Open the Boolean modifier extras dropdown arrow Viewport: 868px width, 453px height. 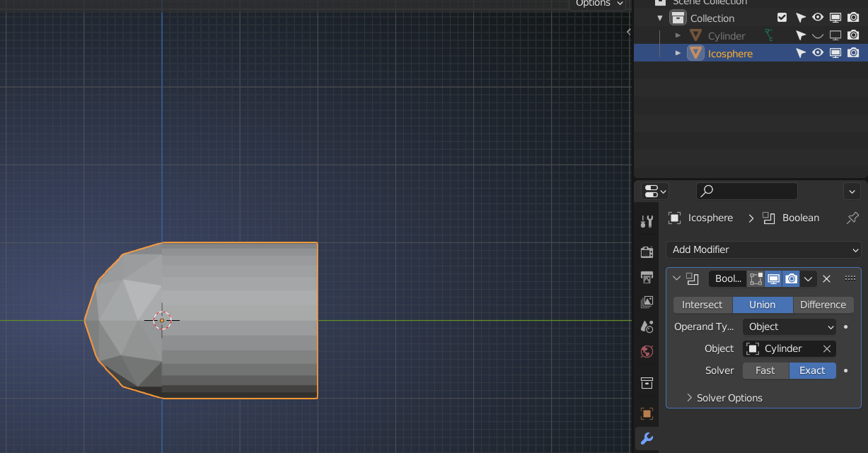pos(808,278)
